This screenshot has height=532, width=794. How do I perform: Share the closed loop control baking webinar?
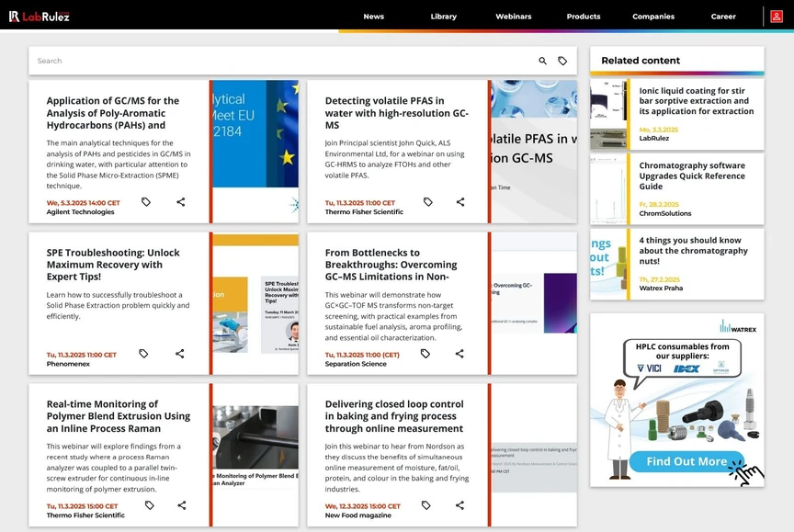coord(459,505)
